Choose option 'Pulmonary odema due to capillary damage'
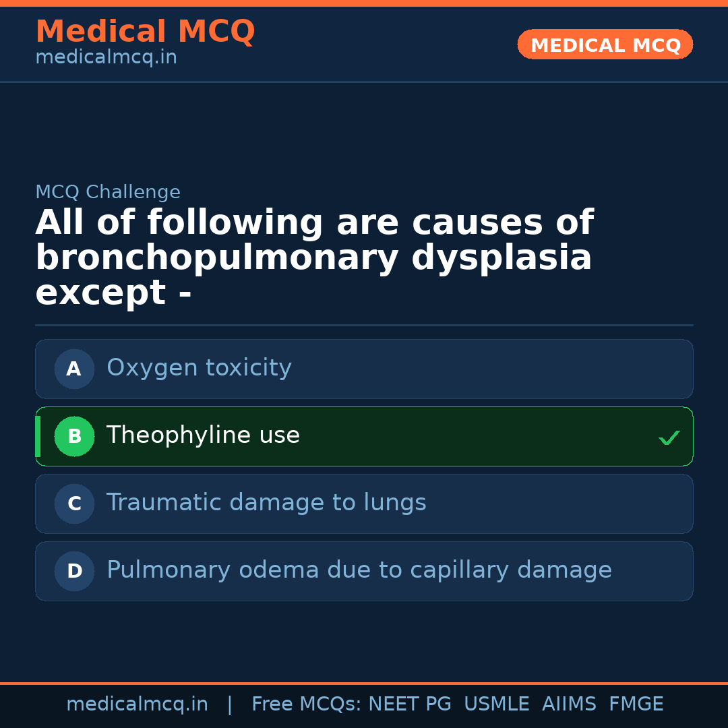Viewport: 728px width, 728px height. 364,571
